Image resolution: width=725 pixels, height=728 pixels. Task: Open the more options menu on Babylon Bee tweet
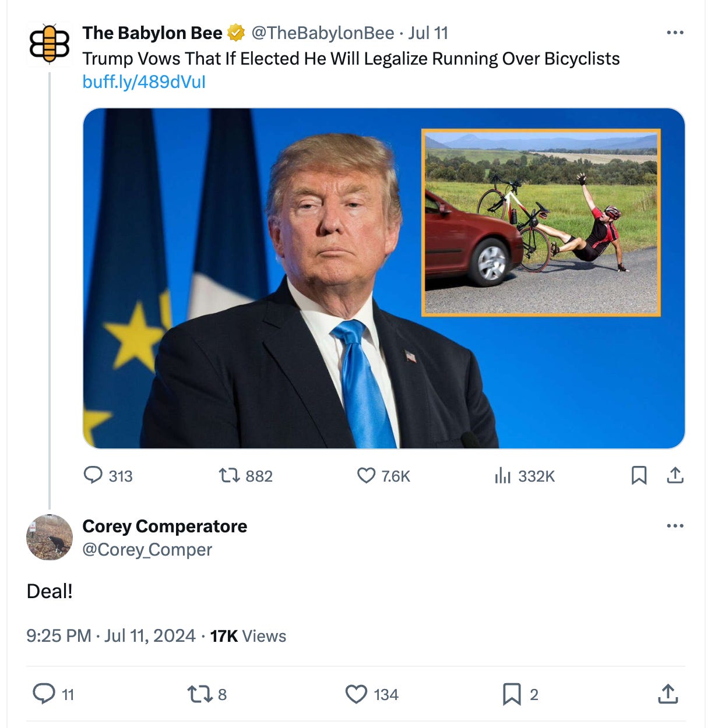[675, 33]
